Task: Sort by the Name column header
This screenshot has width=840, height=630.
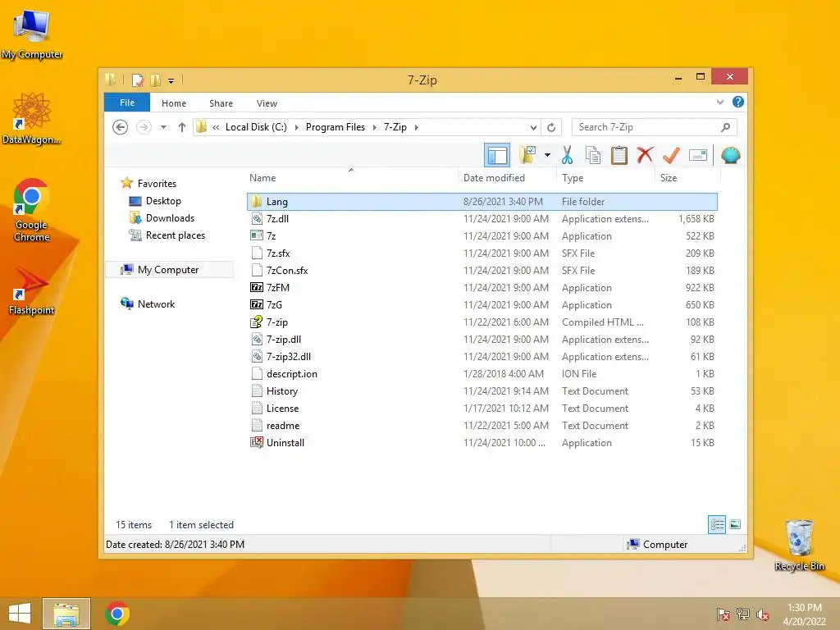Action: [262, 178]
